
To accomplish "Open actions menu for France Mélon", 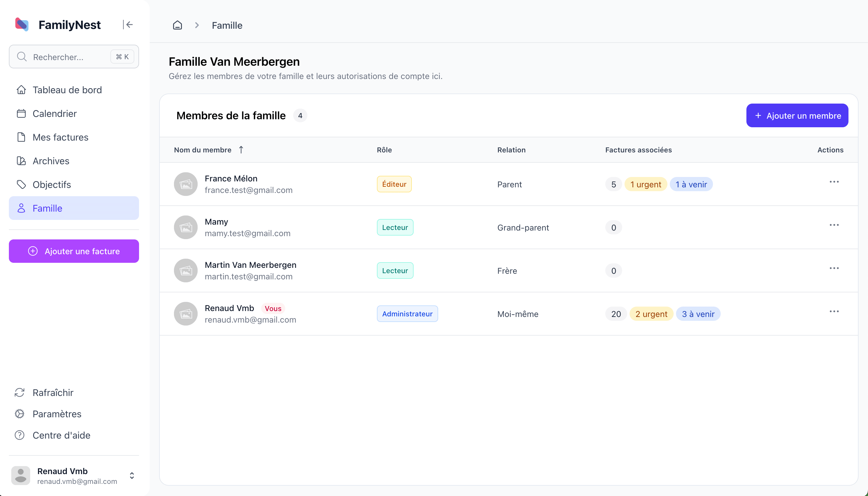I will [834, 182].
